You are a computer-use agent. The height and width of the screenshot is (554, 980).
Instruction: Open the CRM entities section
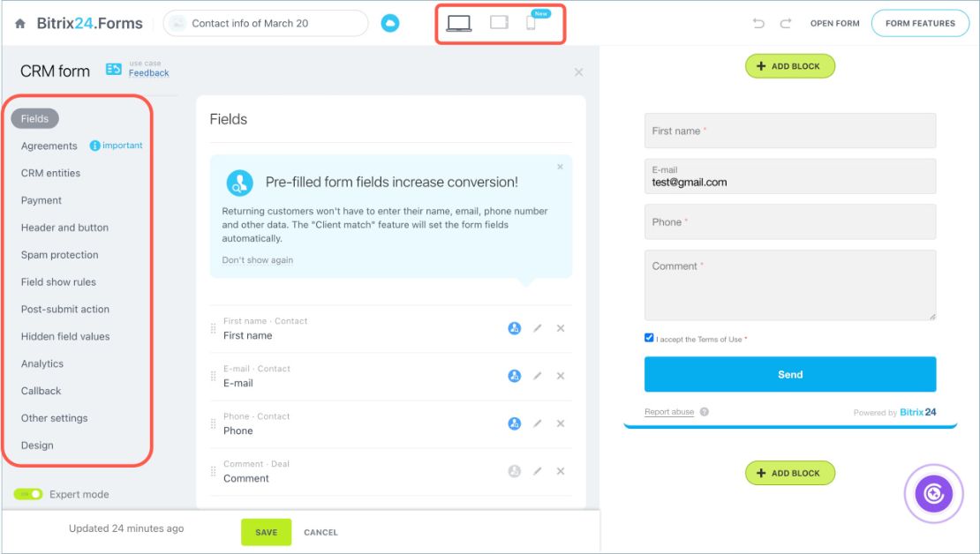(50, 173)
